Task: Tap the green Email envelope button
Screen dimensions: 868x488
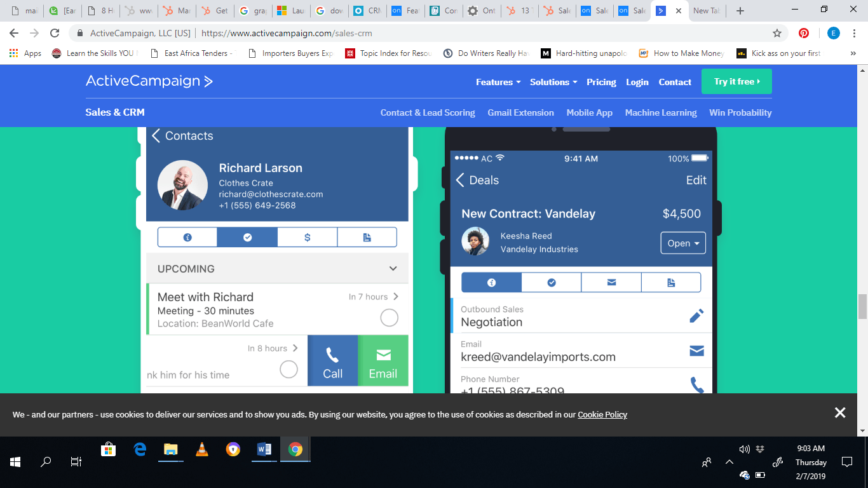Action: click(x=383, y=361)
